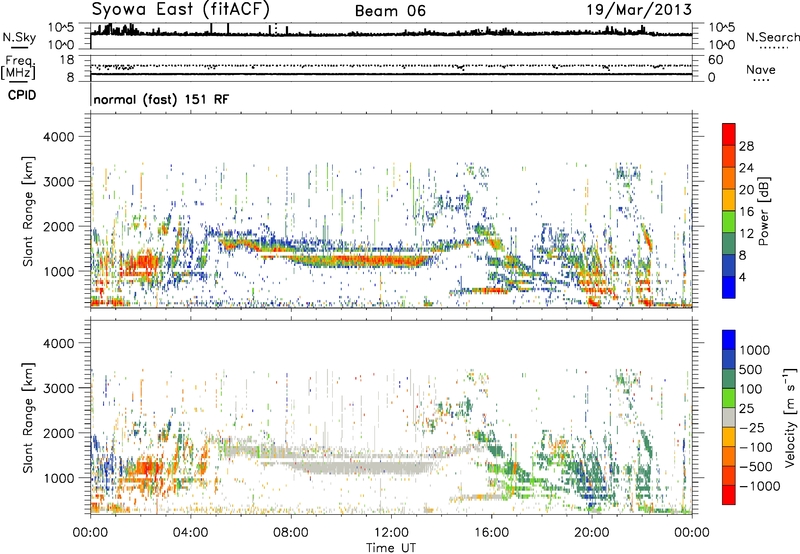Screen dimensions: 800x554
Task: Click the "Beam 06" label
Action: (390, 11)
